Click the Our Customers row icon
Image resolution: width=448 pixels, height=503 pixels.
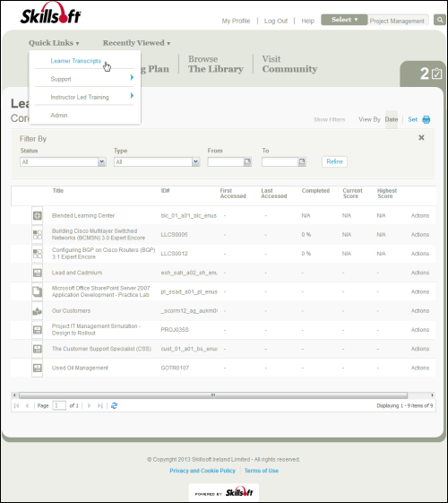pos(37,310)
